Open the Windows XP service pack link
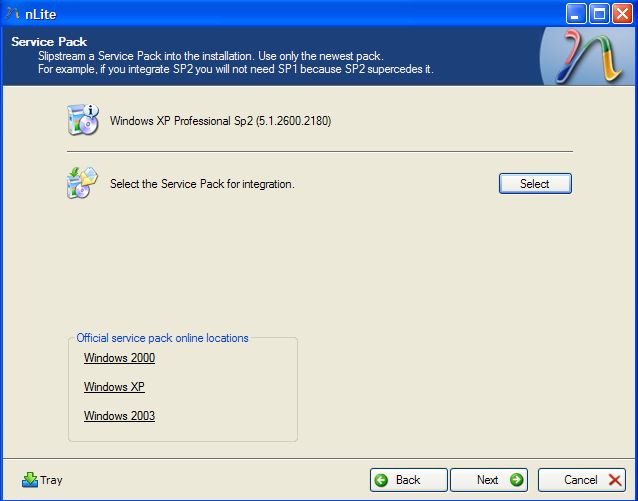The image size is (638, 501). [x=114, y=387]
